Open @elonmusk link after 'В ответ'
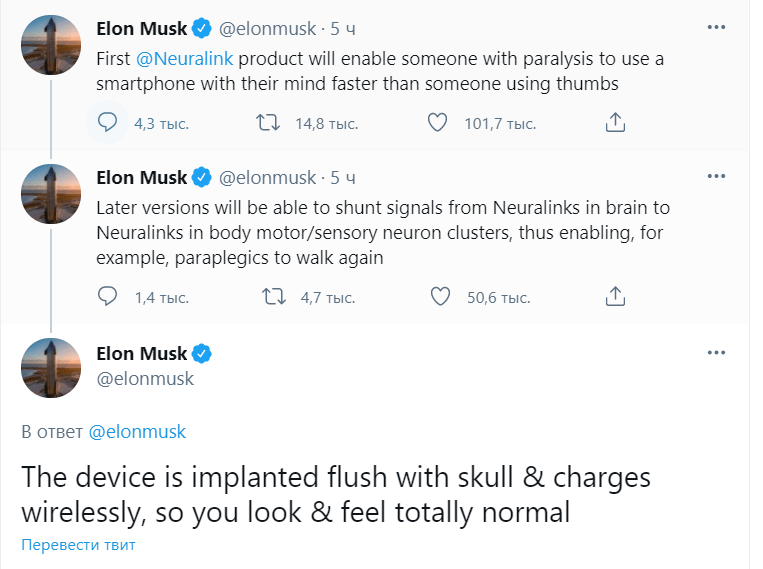Viewport: 763px width, 569px height. point(137,432)
